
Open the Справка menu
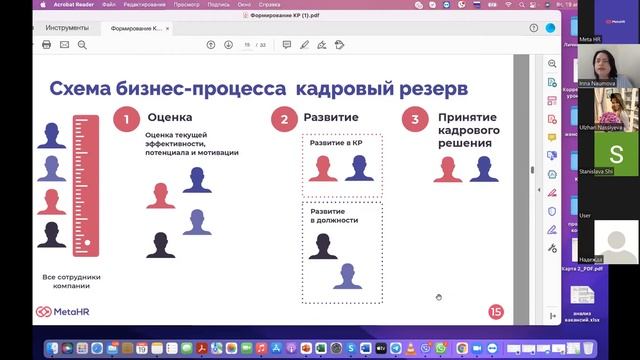269,4
